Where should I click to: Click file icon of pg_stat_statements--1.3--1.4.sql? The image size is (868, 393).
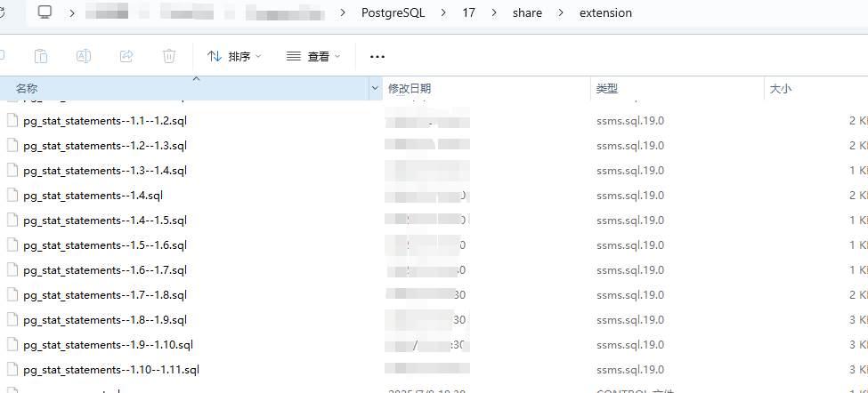[x=12, y=170]
